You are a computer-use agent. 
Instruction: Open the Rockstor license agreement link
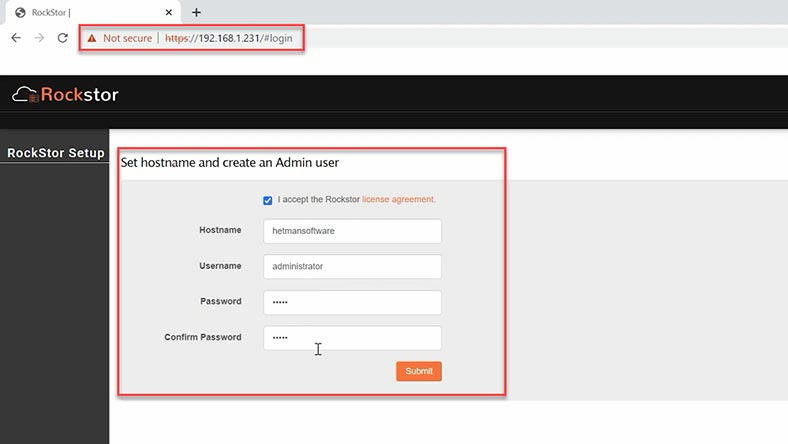point(399,199)
